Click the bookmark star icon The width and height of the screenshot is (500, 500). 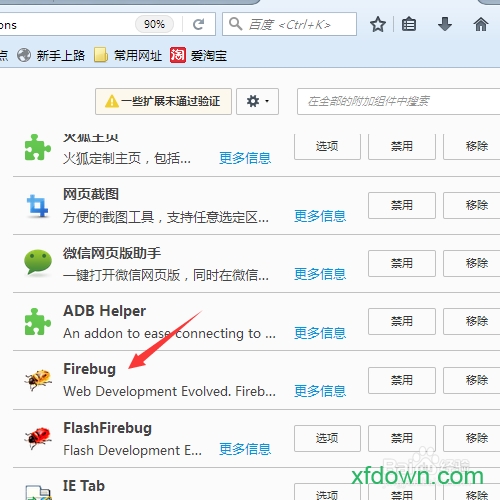(x=378, y=25)
